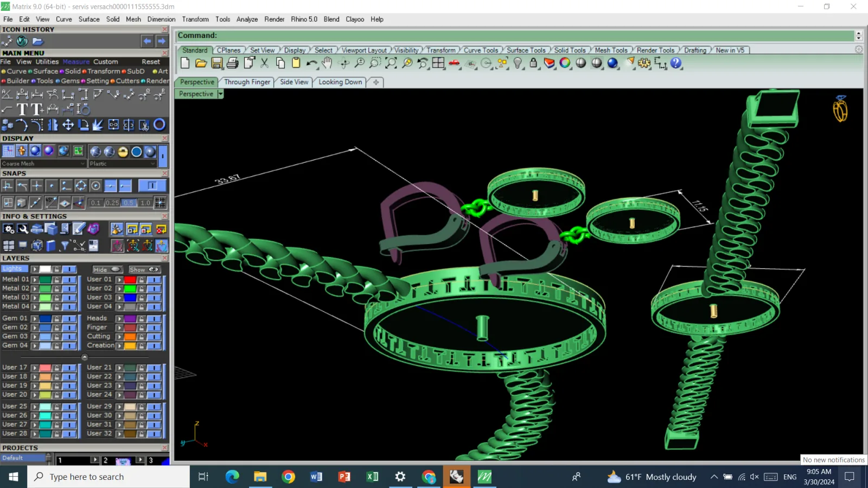Click the blue Help question mark icon
Screen dimensions: 868x488
(676, 63)
